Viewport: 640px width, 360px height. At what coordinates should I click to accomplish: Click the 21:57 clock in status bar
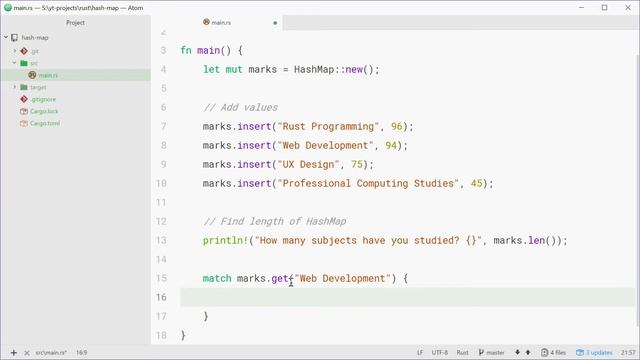(x=628, y=353)
